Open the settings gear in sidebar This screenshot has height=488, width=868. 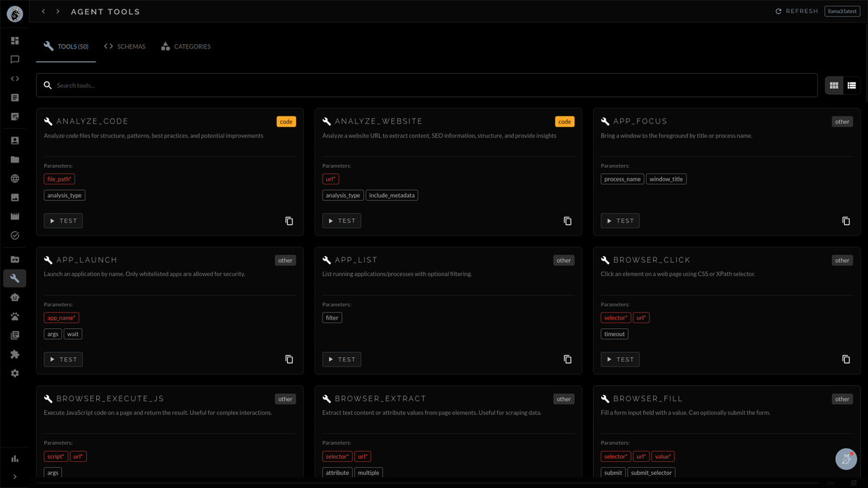[x=14, y=373]
